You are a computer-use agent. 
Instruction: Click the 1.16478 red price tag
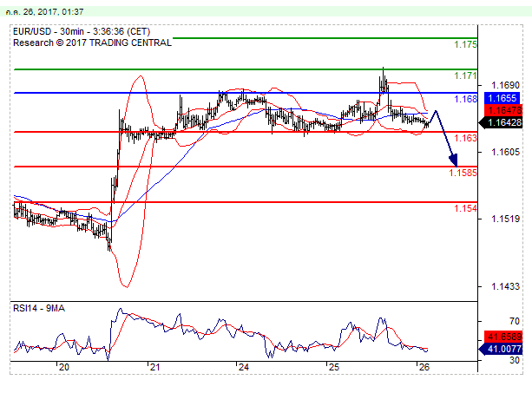point(504,110)
